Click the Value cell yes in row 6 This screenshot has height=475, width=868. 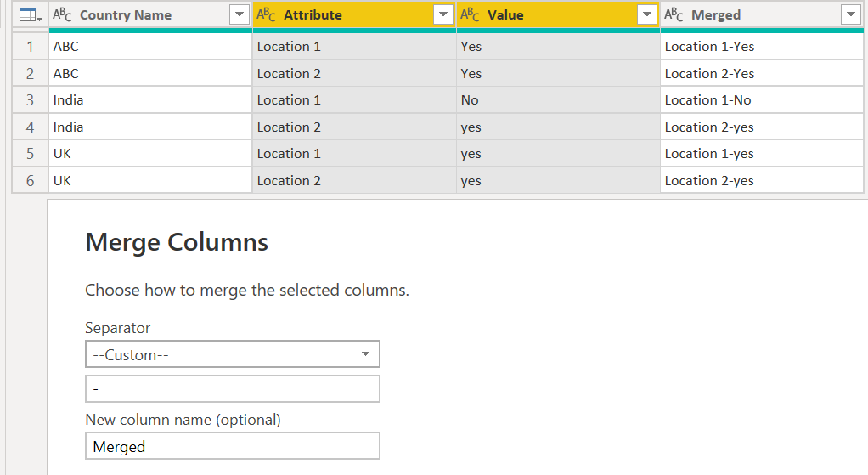pos(558,180)
